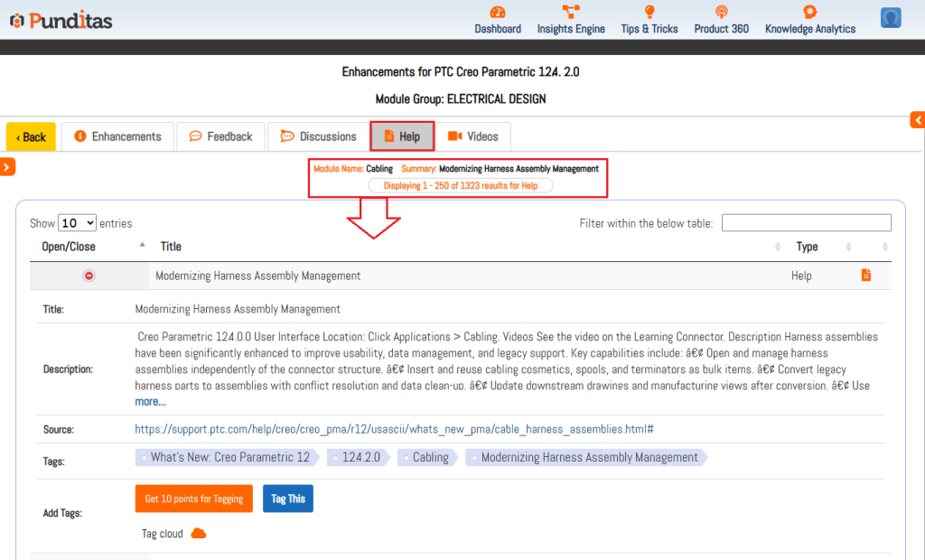
Task: Collapse the row with red minus icon
Action: [89, 275]
